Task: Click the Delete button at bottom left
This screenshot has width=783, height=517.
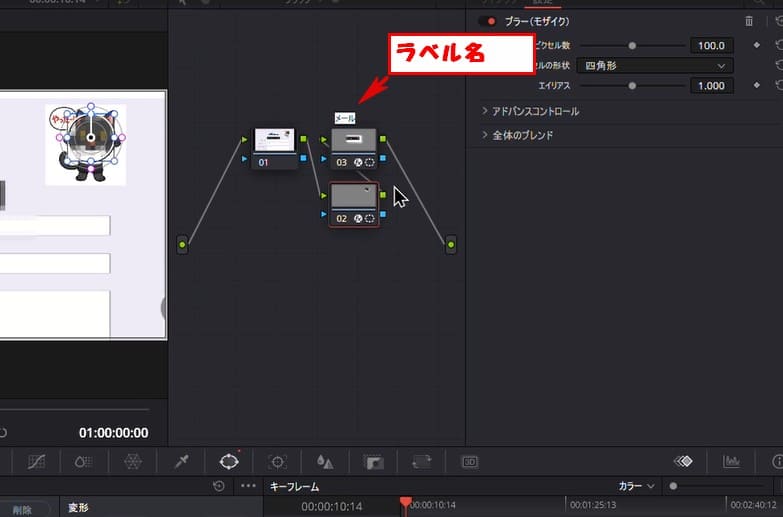Action: (22, 508)
